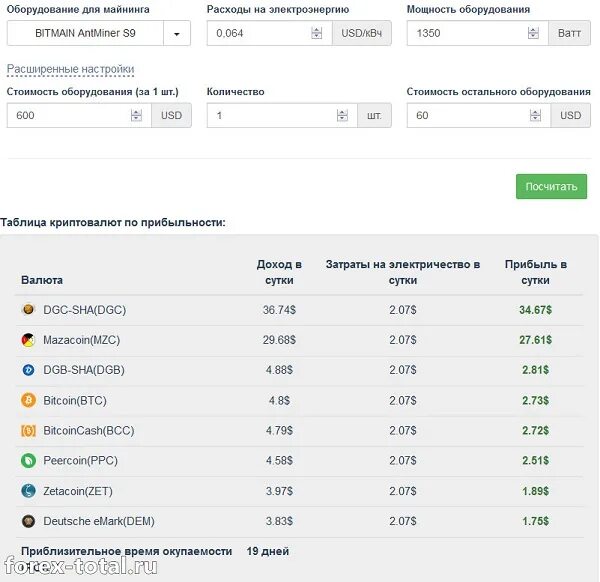
Task: Click profit value 27.61$
Action: (536, 340)
